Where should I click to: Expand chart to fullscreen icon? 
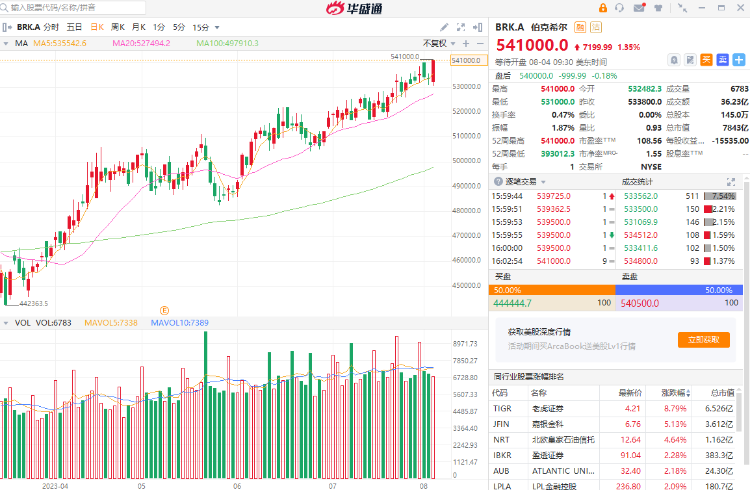[x=461, y=27]
